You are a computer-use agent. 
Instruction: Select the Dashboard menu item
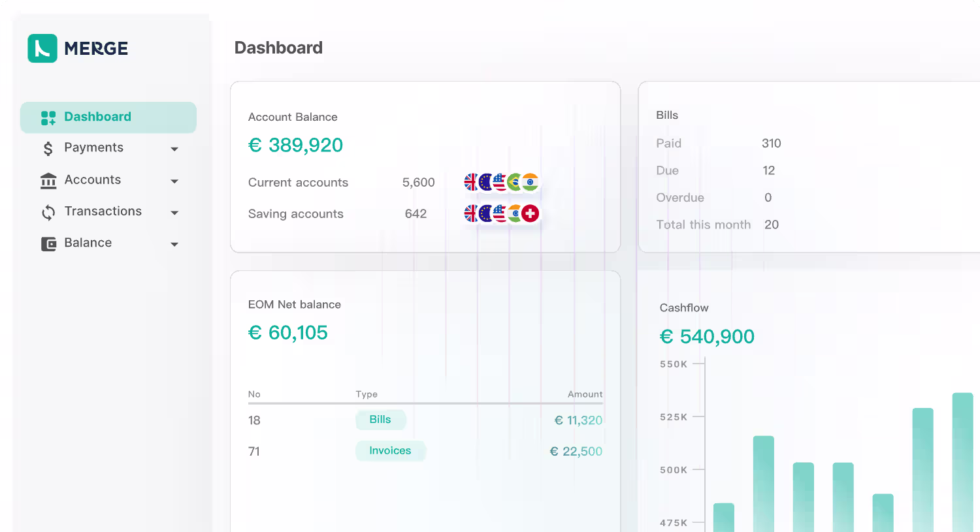pyautogui.click(x=108, y=117)
